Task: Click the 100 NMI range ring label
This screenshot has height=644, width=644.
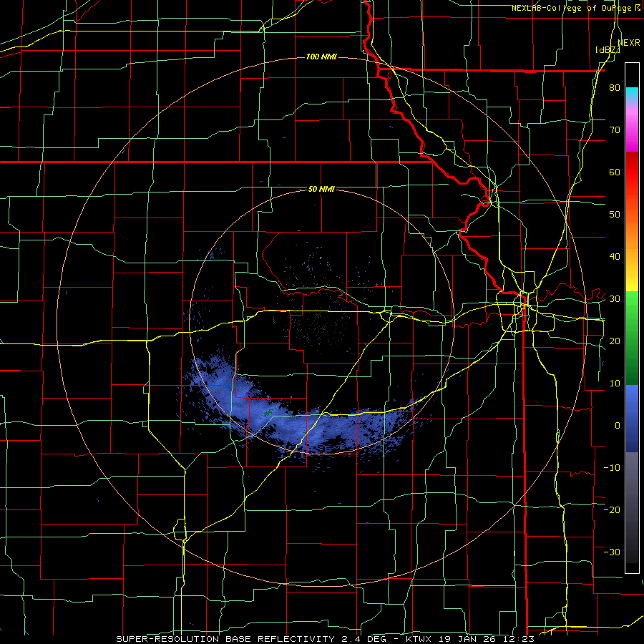Action: 321,57
